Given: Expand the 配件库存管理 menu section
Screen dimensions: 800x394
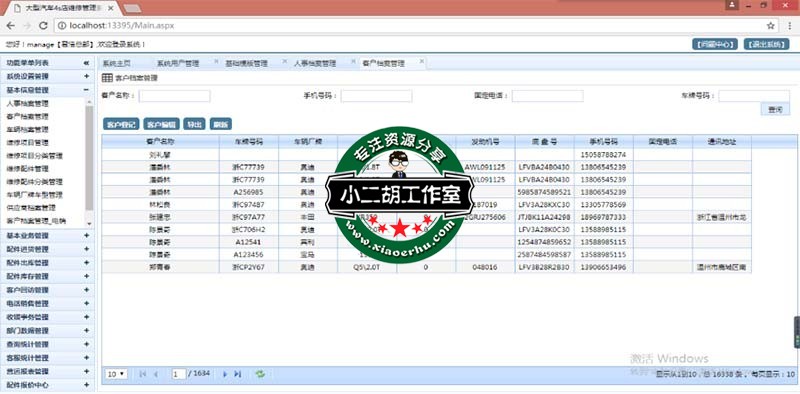Looking at the screenshot, I should (x=86, y=276).
